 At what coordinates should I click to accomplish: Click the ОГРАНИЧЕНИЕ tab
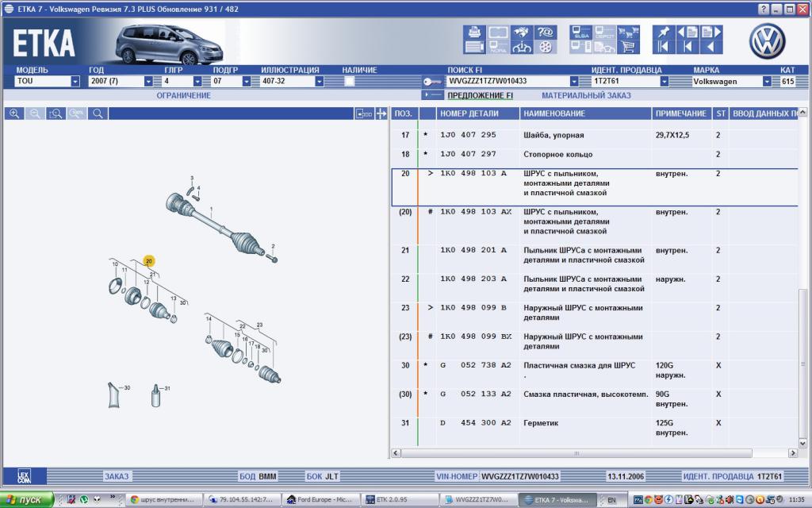[184, 95]
